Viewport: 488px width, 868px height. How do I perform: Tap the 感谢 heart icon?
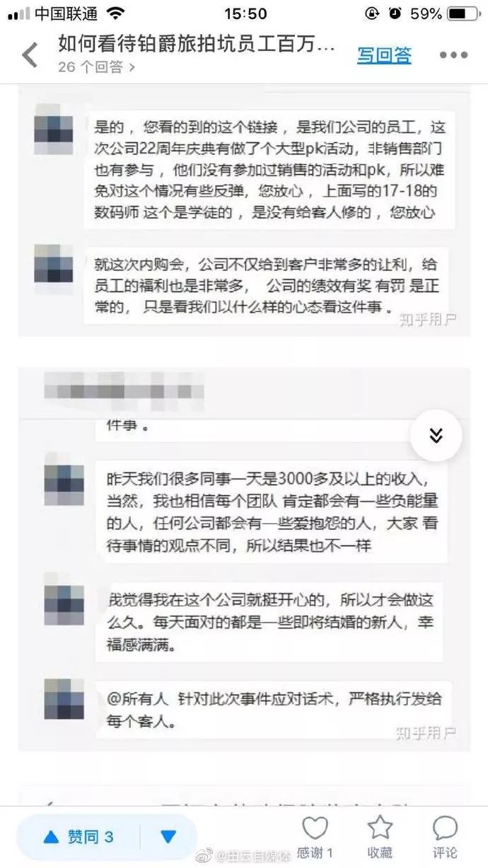click(x=315, y=828)
